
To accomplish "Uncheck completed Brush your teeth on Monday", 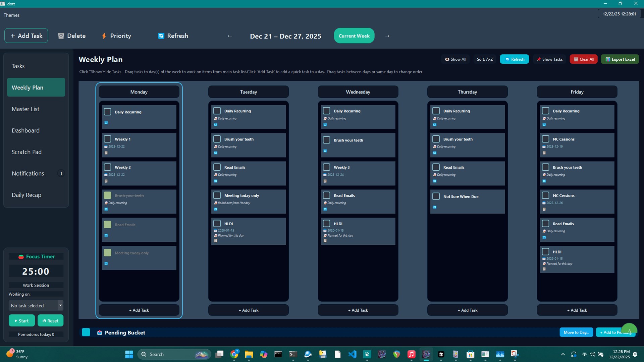I will tap(107, 195).
